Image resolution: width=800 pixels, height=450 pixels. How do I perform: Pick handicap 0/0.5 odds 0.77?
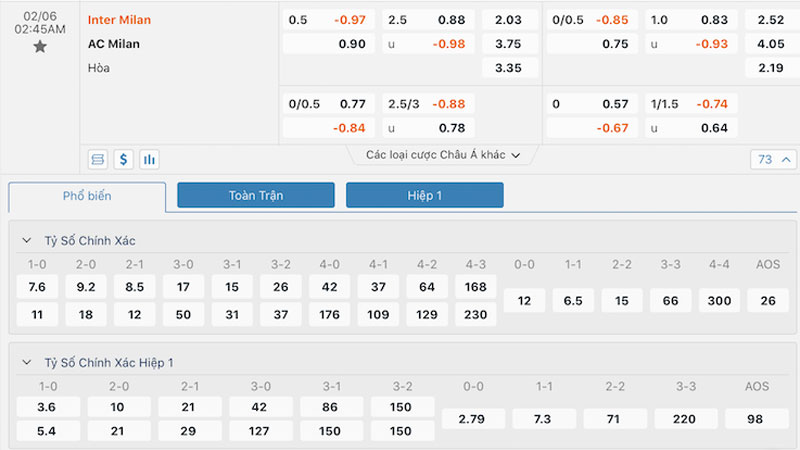coord(329,104)
